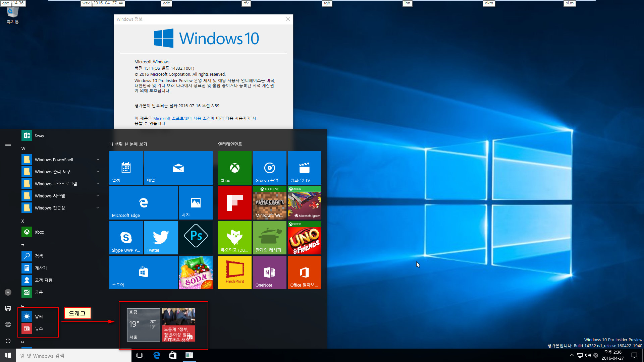644x362 pixels.
Task: Open the Groove 음악 tile
Action: tap(270, 168)
